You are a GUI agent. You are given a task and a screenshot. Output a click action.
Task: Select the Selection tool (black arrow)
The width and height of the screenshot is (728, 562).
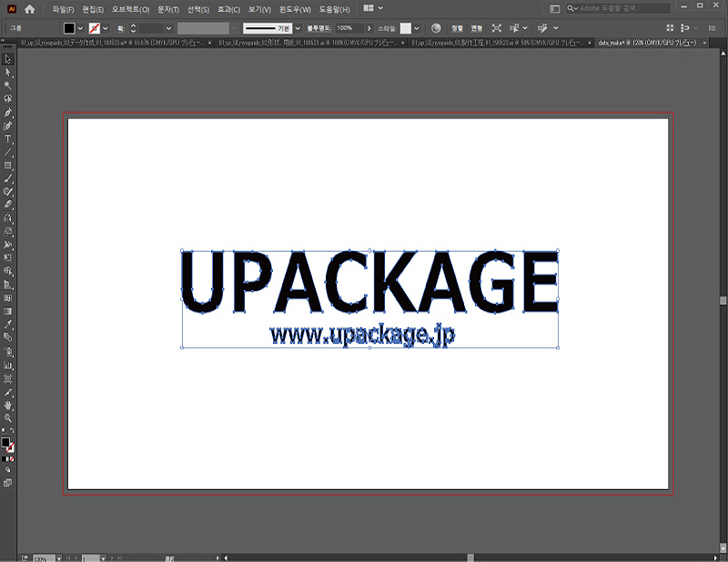(x=7, y=59)
